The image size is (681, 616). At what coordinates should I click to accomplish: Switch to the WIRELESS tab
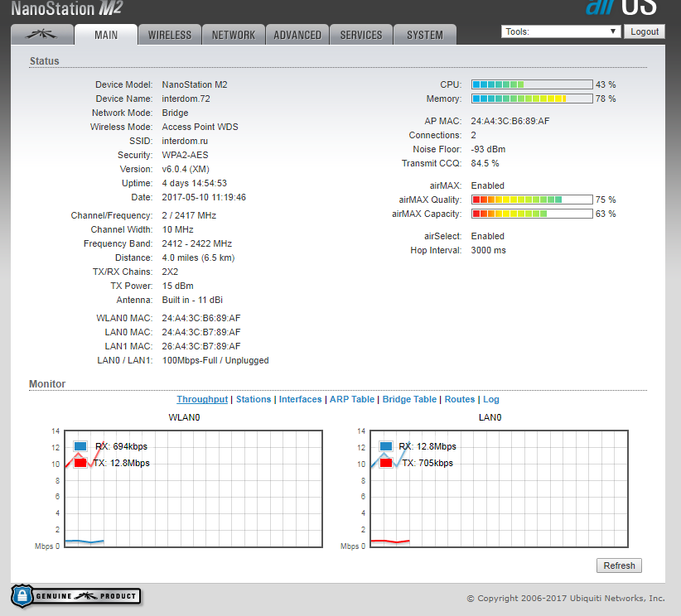[170, 35]
